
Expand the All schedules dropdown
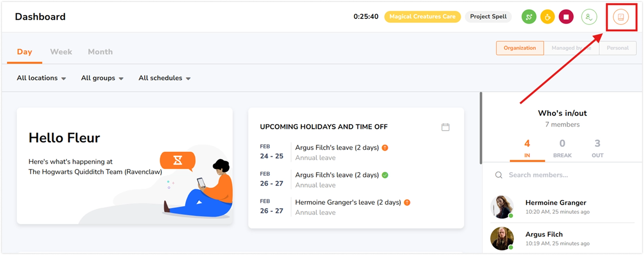point(164,78)
